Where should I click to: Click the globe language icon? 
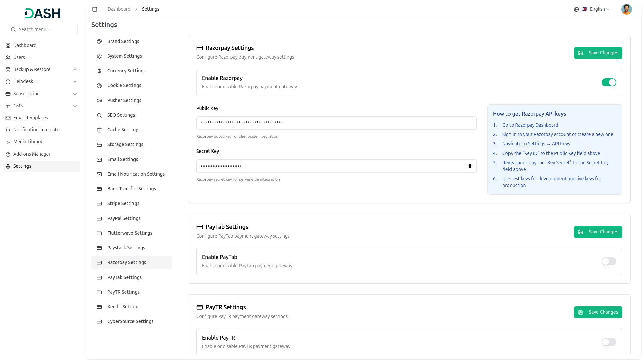(576, 9)
